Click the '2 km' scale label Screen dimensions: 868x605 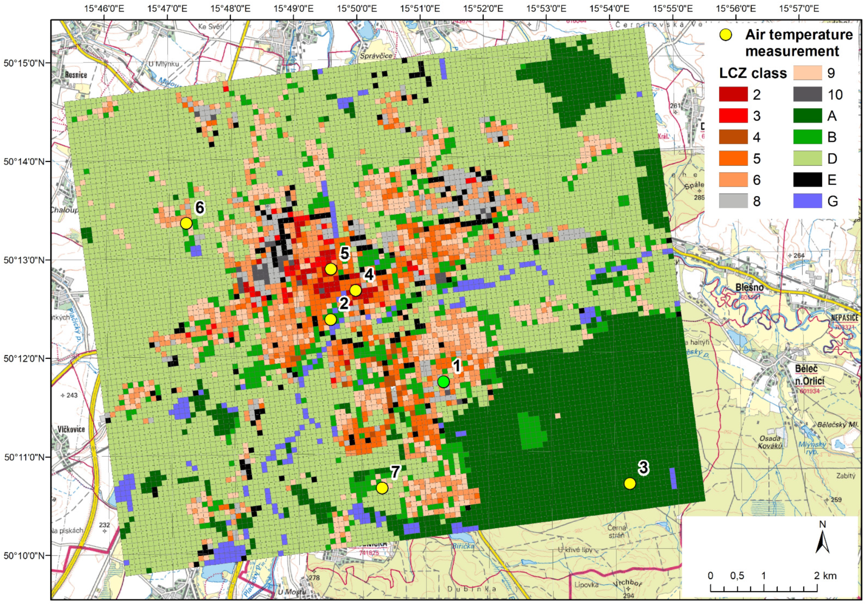[825, 575]
